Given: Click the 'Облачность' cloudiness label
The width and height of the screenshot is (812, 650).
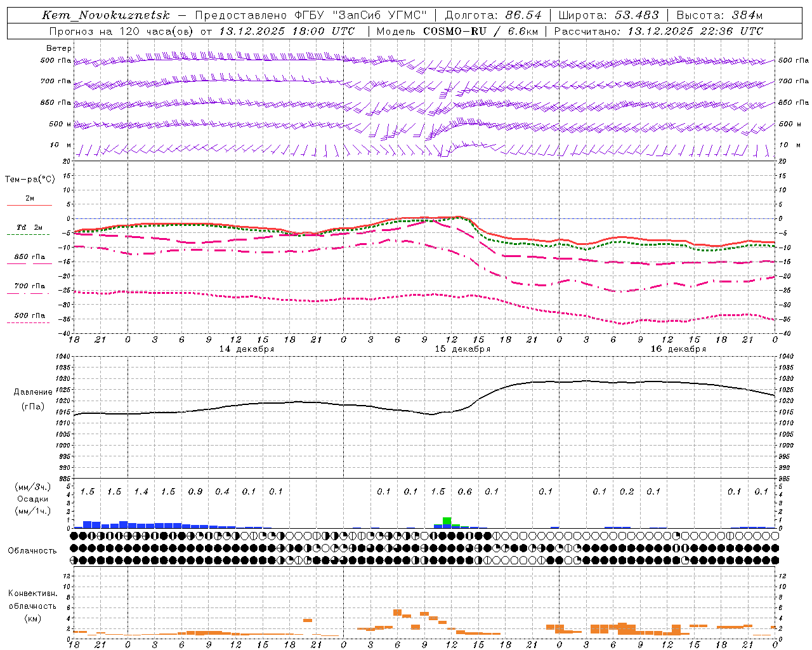Looking at the screenshot, I should 32,551.
